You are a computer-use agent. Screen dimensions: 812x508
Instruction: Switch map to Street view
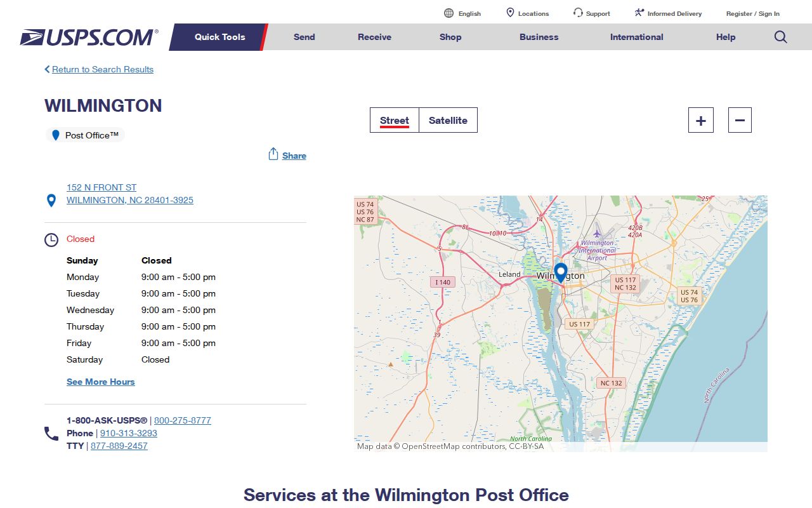coord(395,120)
